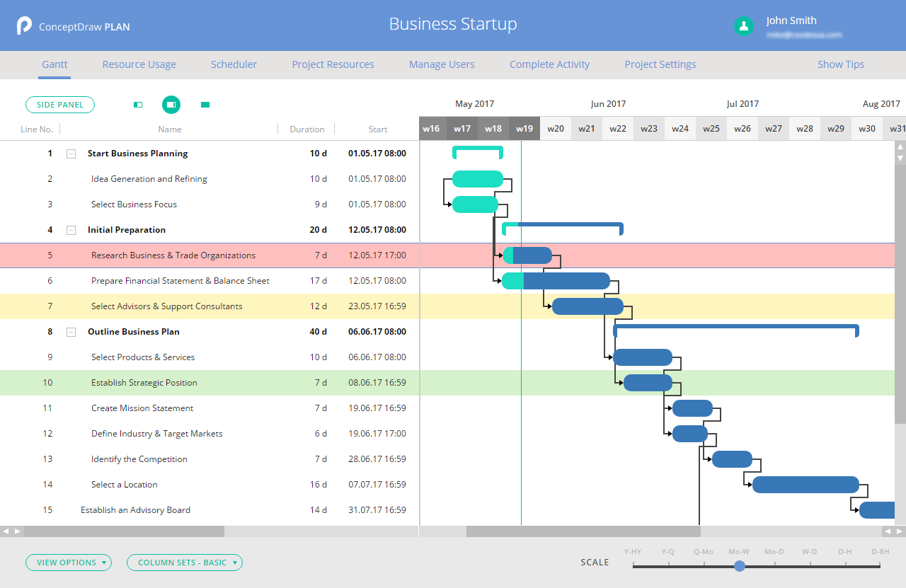Click the task-list scroll-left arrow
This screenshot has height=588, width=906.
point(6,531)
